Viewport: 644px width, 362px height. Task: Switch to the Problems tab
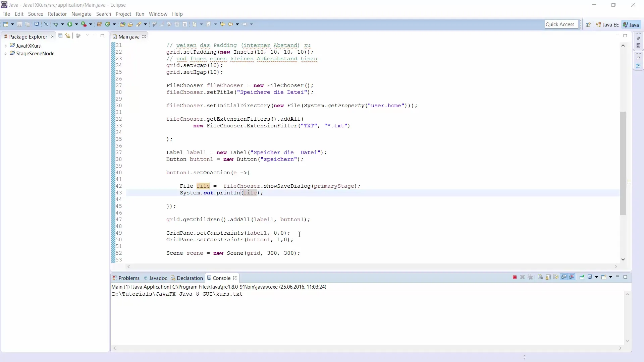126,278
